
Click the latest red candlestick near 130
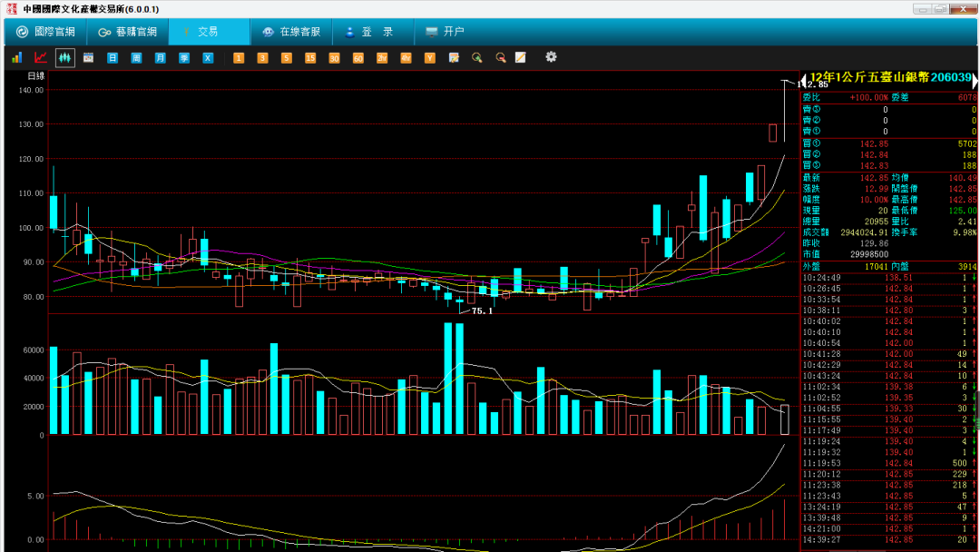coord(773,133)
